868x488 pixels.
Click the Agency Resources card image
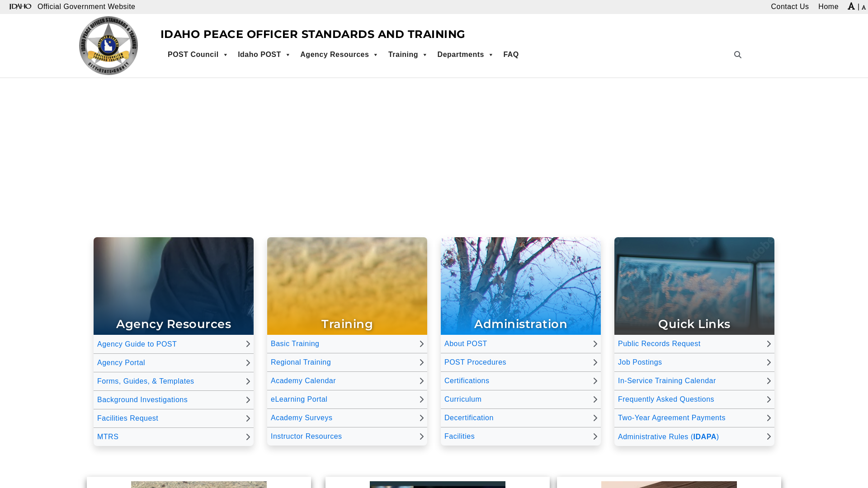tap(174, 286)
